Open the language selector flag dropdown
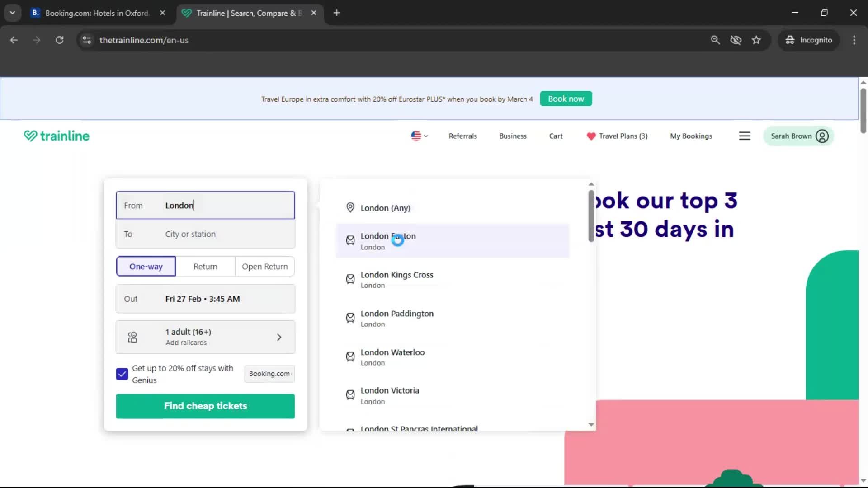Image resolution: width=868 pixels, height=488 pixels. click(419, 136)
